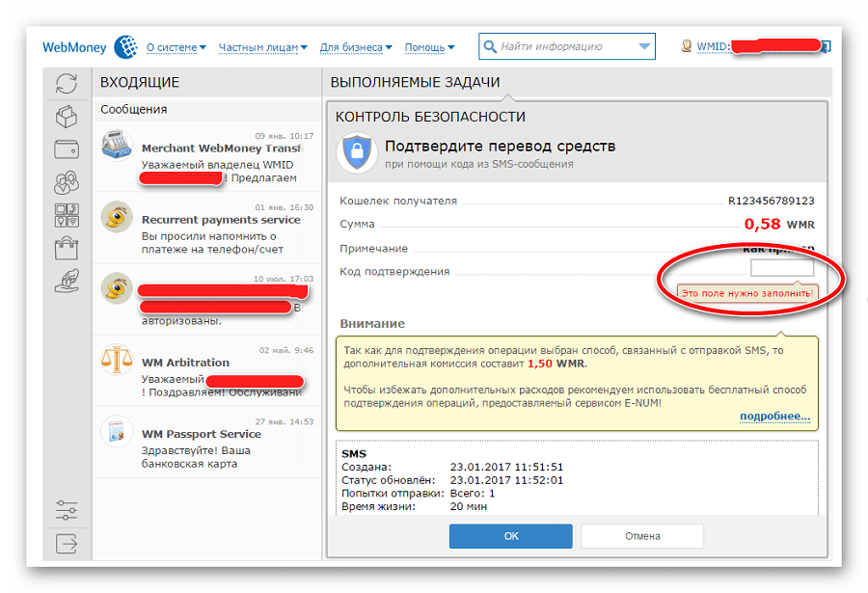Click the Сообщения section label
The height and width of the screenshot is (593, 868).
[133, 110]
